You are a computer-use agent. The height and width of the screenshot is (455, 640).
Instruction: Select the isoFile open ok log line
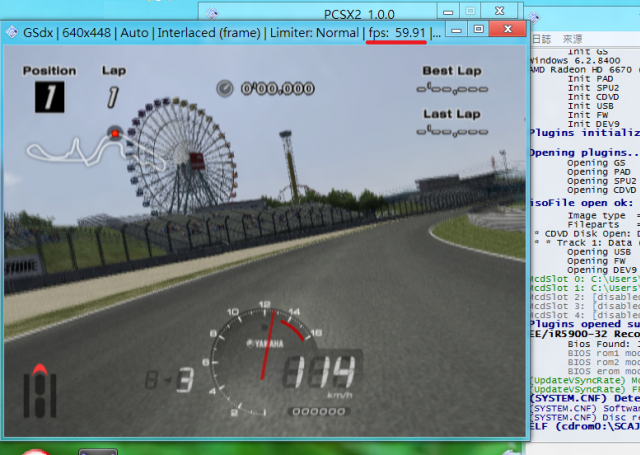coord(582,203)
